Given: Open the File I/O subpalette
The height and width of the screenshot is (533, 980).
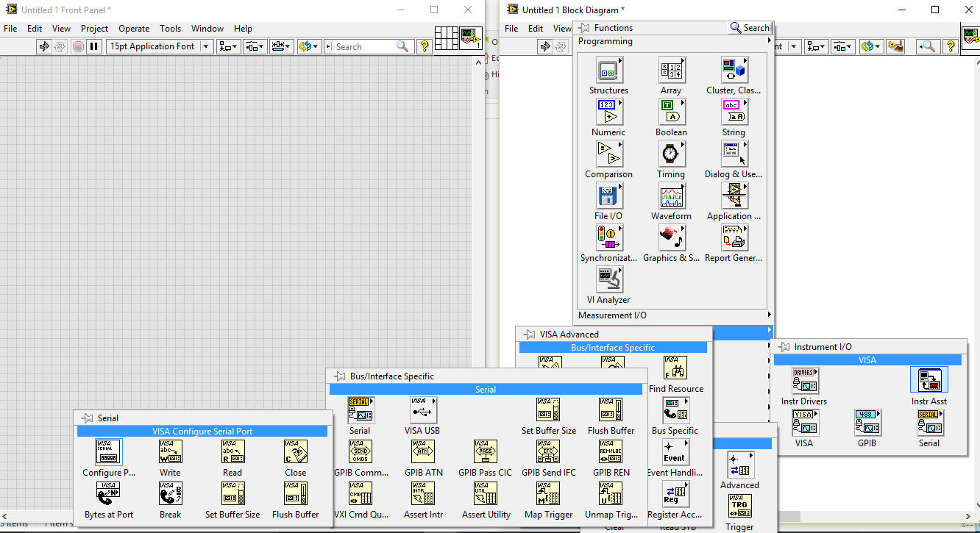Looking at the screenshot, I should pos(609,196).
